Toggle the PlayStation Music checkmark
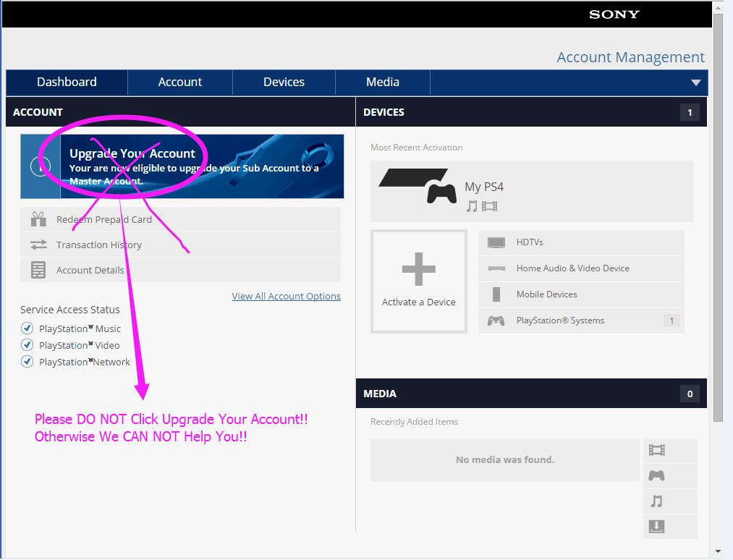The width and height of the screenshot is (733, 560). point(27,328)
